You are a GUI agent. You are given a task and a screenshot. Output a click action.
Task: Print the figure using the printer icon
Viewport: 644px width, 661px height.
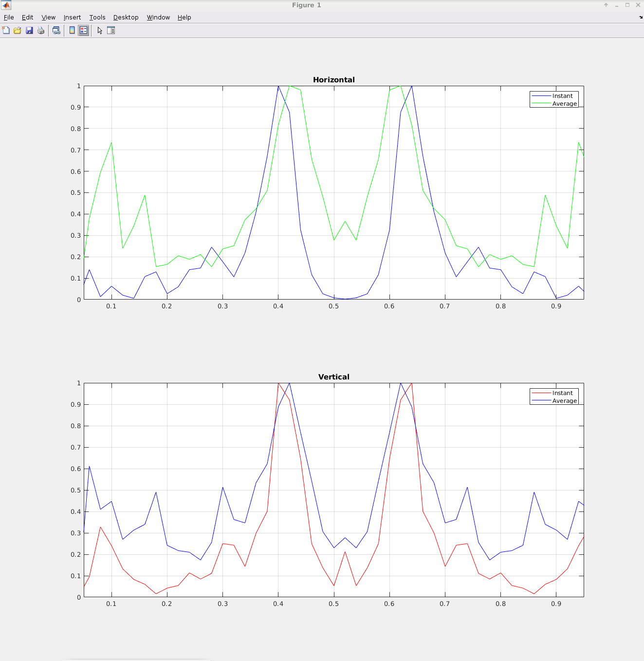[x=41, y=30]
